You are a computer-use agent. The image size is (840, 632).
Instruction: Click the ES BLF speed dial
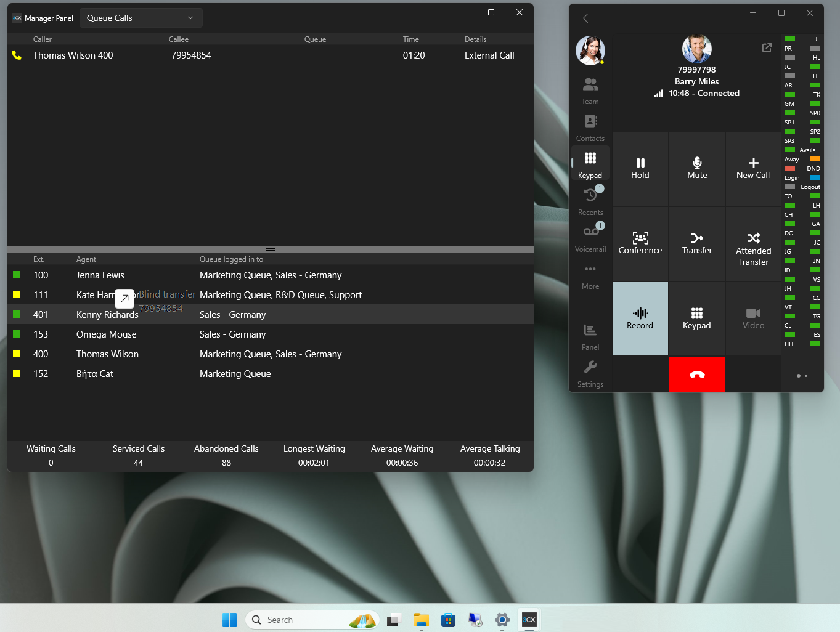pyautogui.click(x=802, y=334)
